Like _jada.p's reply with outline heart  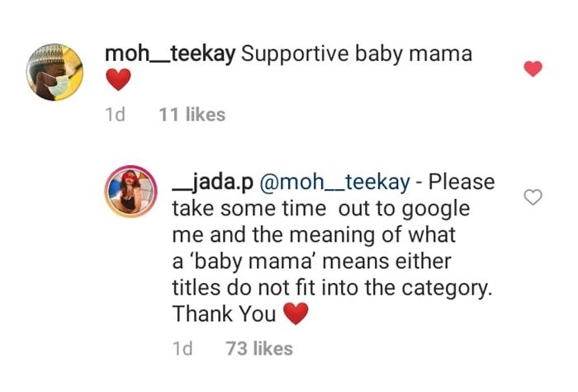[533, 196]
